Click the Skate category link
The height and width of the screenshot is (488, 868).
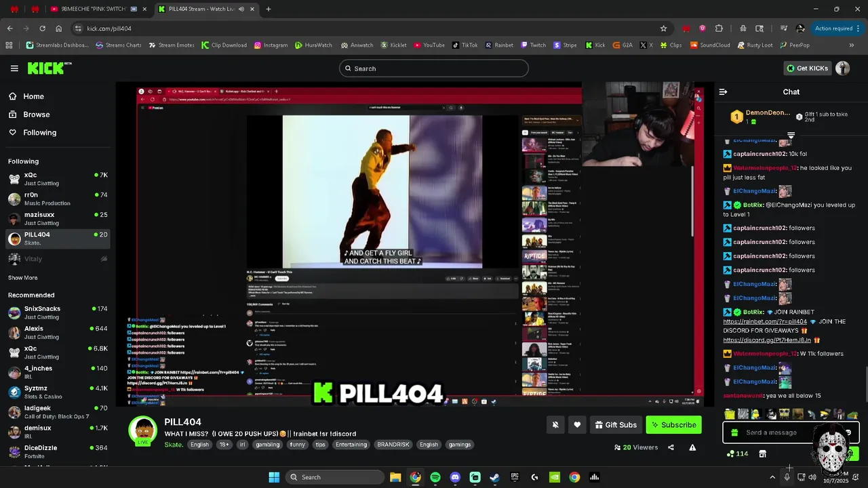pos(174,445)
